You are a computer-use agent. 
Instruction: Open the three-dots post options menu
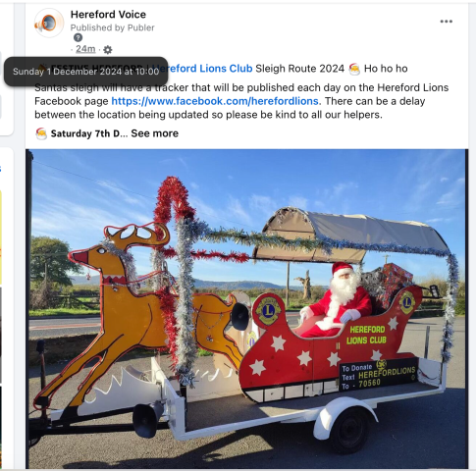pos(446,22)
